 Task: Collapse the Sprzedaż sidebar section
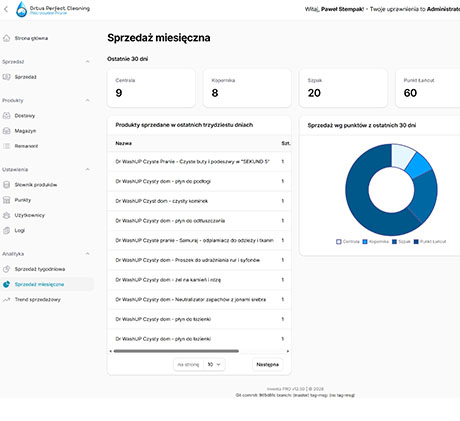(87, 62)
